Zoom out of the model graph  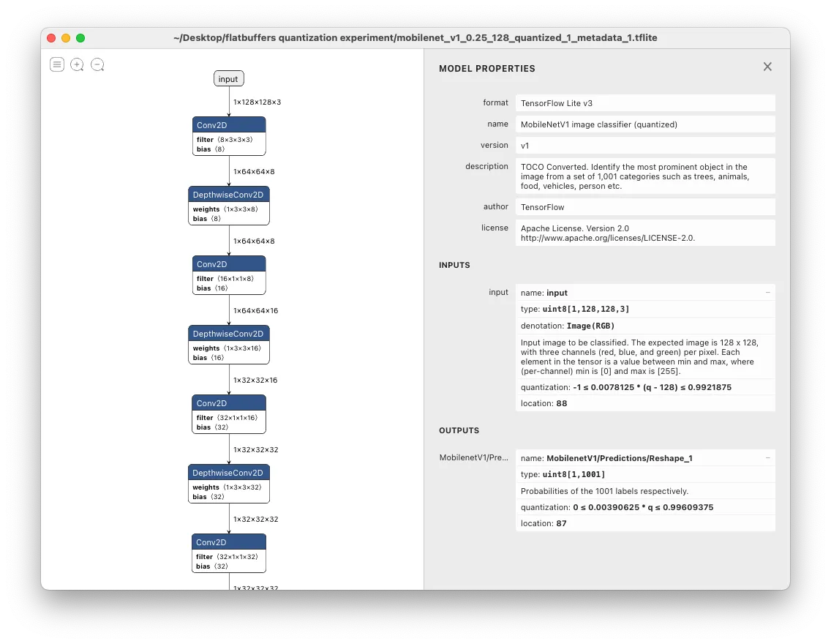97,64
